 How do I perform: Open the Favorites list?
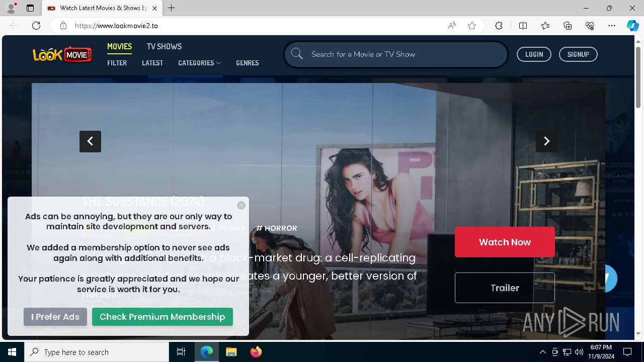545,26
